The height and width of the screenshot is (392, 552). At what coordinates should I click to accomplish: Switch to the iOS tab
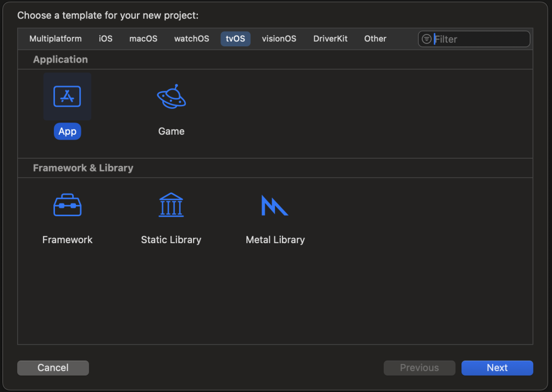coord(106,39)
